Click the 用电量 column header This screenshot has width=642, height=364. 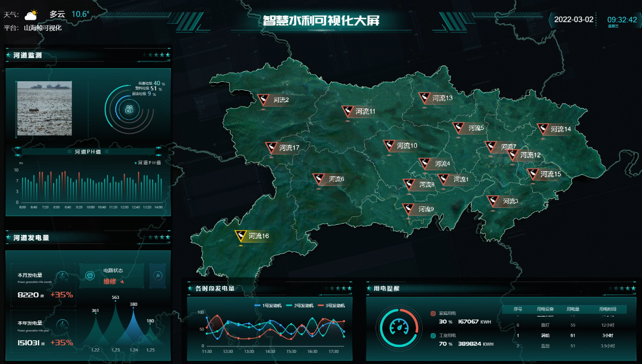[573, 309]
